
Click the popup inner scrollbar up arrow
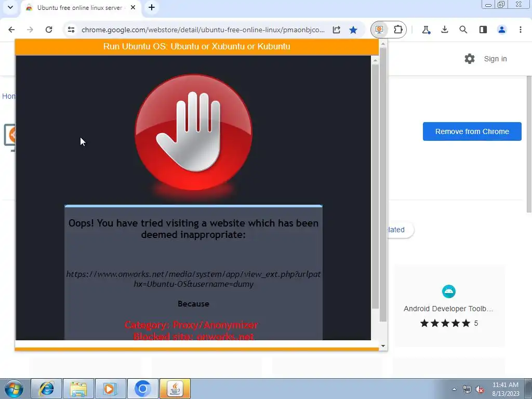click(x=375, y=60)
